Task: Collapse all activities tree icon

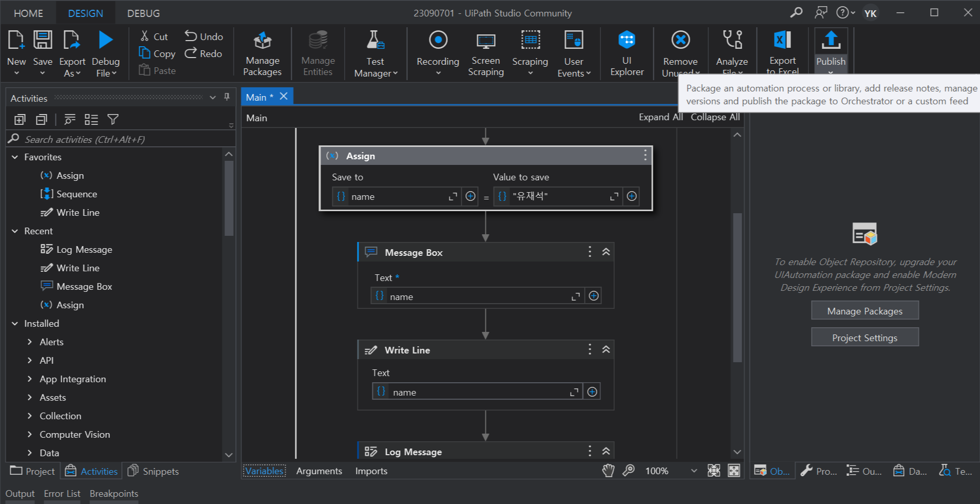Action: [42, 120]
